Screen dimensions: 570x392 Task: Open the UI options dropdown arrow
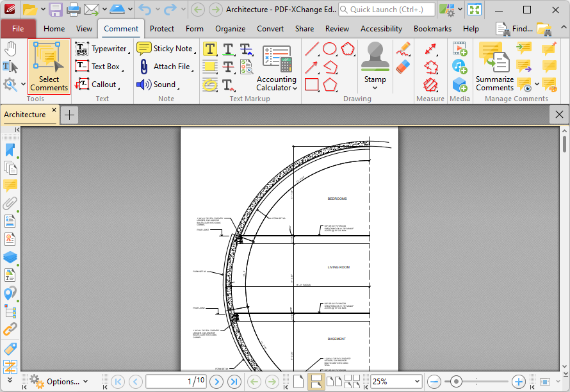coord(460,10)
